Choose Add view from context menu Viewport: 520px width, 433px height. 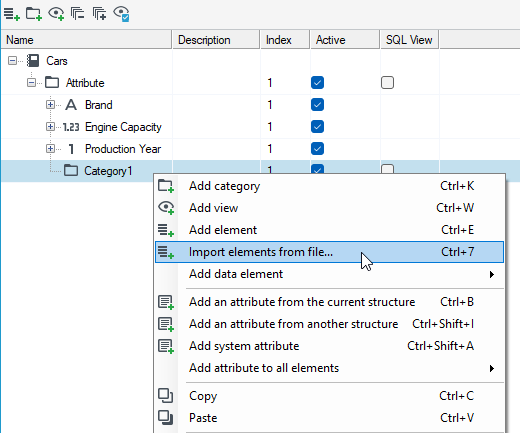point(329,208)
